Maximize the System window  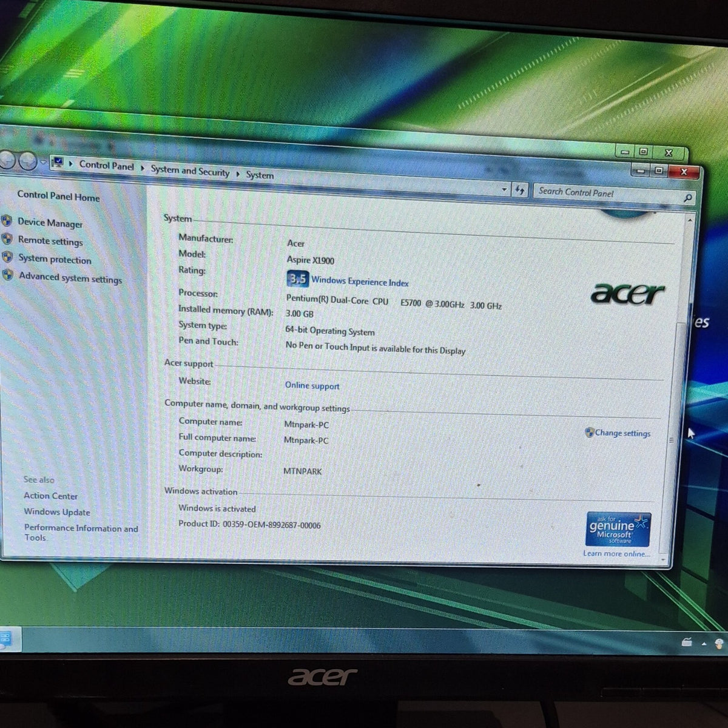(658, 171)
